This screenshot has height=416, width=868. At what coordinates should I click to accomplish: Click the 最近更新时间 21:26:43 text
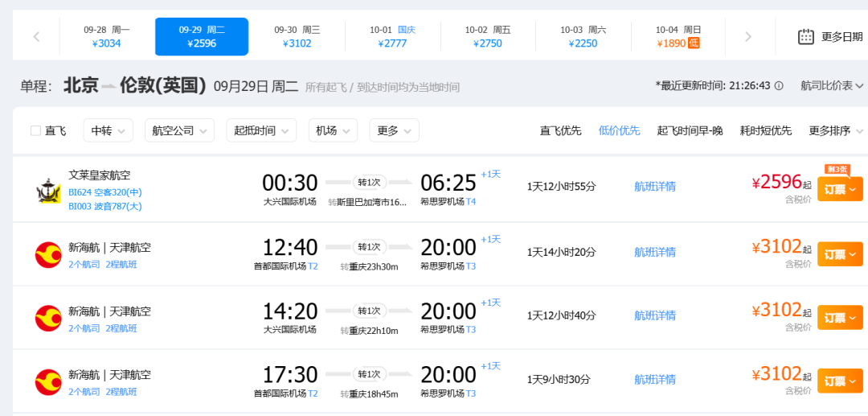(x=713, y=86)
